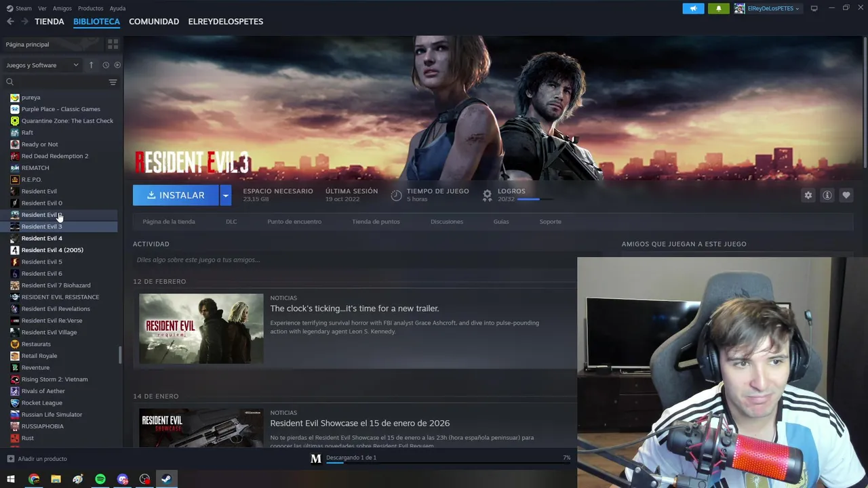Switch library to grid collections view
868x488 pixels.
click(113, 44)
